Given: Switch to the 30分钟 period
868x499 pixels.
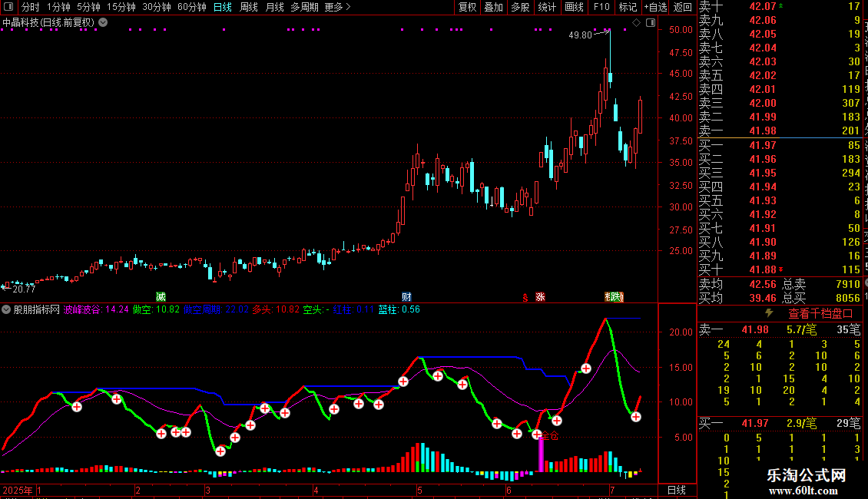Looking at the screenshot, I should click(157, 7).
